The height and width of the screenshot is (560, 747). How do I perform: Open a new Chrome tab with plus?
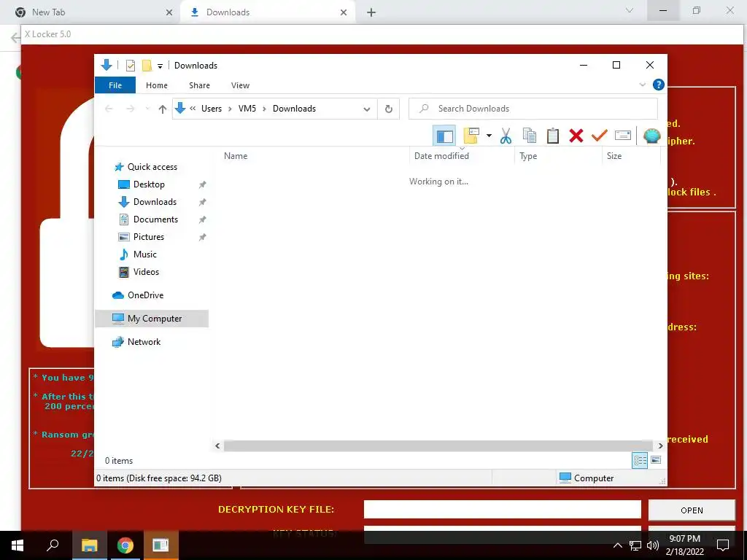pyautogui.click(x=371, y=12)
